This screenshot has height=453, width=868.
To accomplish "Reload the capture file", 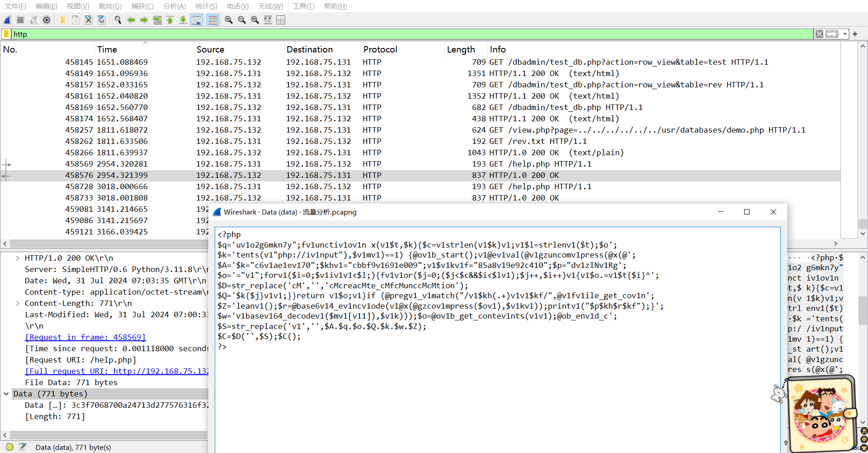I will point(102,20).
